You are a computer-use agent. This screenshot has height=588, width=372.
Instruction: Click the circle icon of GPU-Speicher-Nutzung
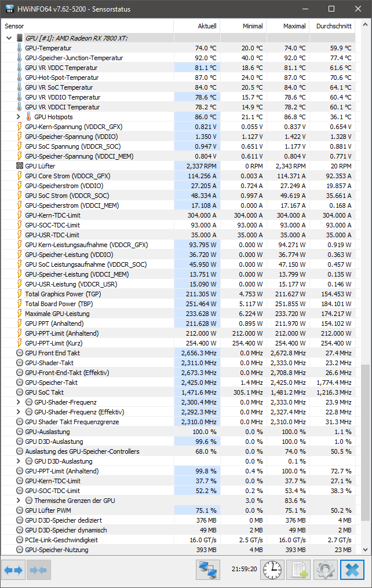[20, 550]
